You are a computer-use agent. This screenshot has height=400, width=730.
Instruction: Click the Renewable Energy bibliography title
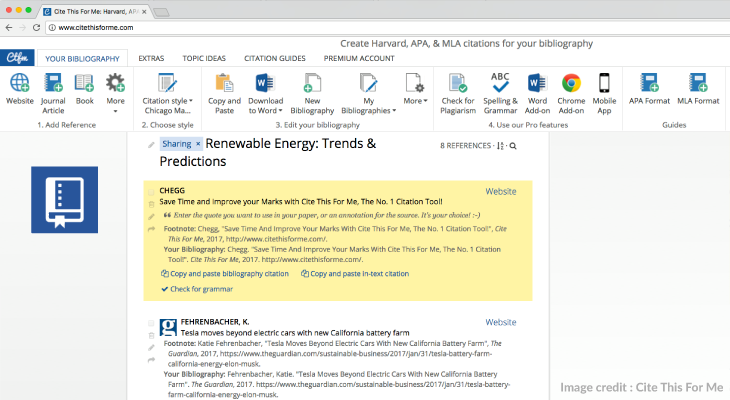pos(268,152)
